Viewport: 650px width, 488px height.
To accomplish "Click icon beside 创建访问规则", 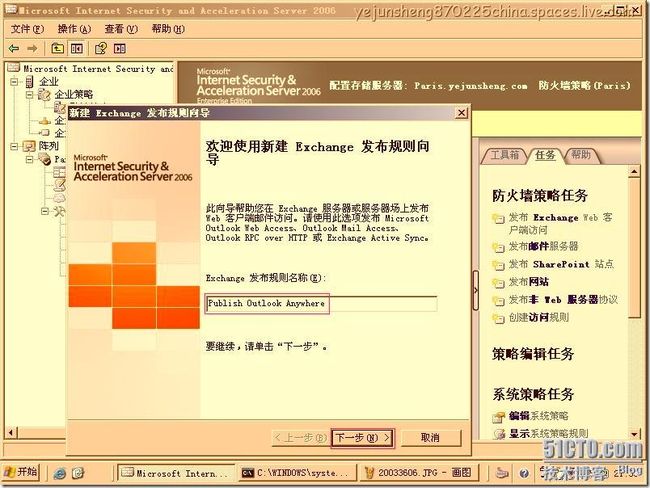I will [x=498, y=319].
